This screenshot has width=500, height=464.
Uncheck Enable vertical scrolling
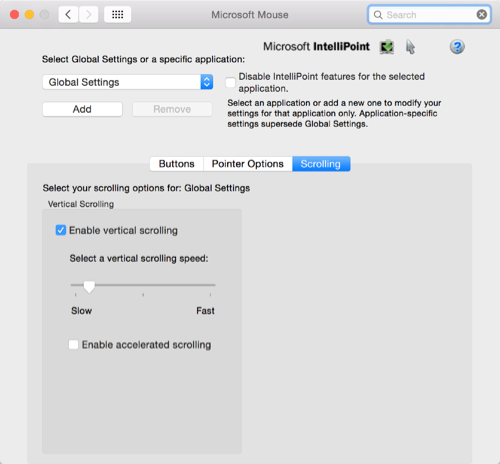pos(61,230)
